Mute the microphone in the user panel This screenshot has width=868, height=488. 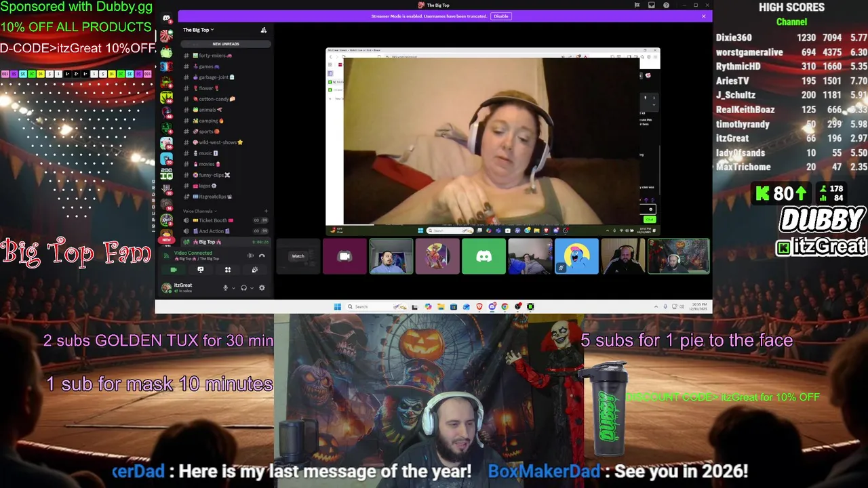pos(225,288)
